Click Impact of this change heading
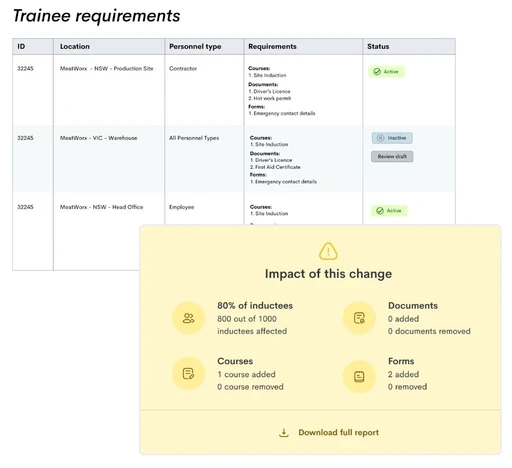 (x=328, y=274)
